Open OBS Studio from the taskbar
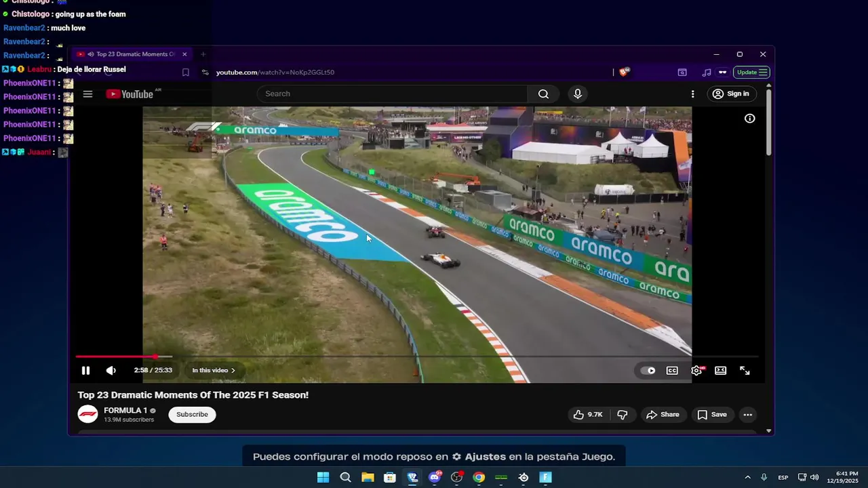The width and height of the screenshot is (868, 488). 457,477
